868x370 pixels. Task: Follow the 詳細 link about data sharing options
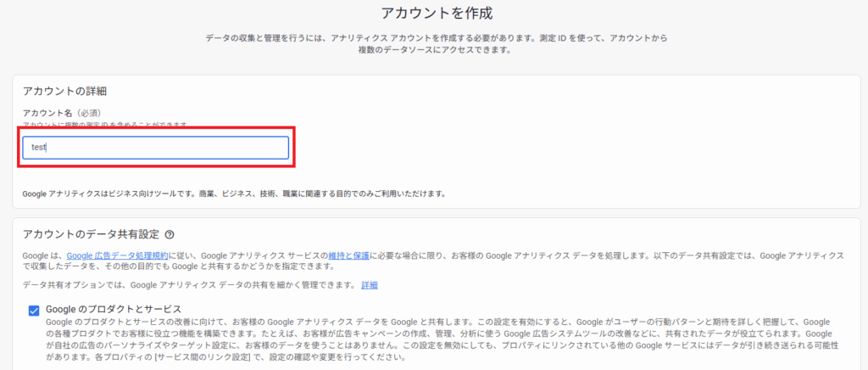[x=370, y=285]
